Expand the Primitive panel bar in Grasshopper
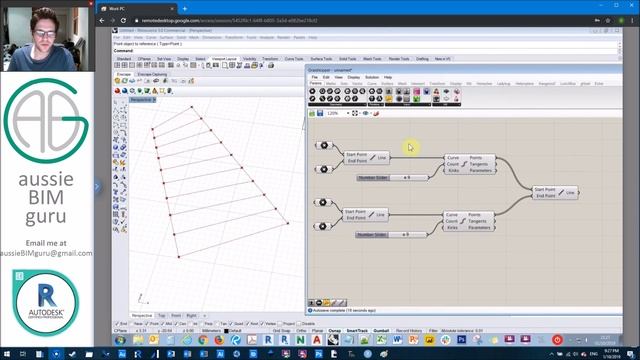640x360 pixels. [376, 105]
